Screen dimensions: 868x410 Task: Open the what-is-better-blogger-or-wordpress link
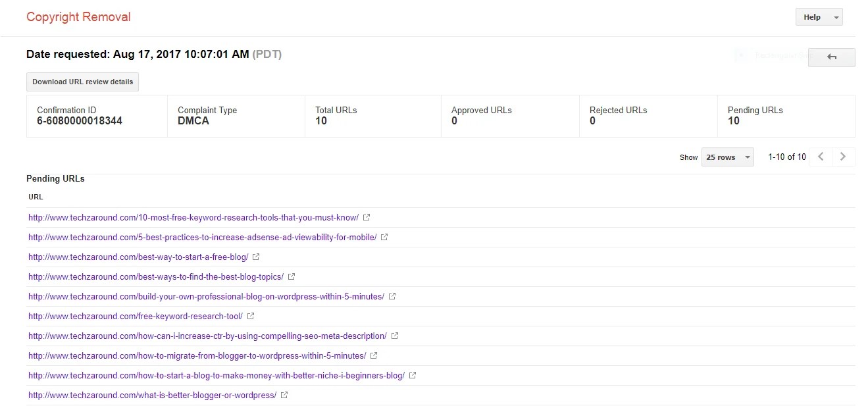coord(152,395)
